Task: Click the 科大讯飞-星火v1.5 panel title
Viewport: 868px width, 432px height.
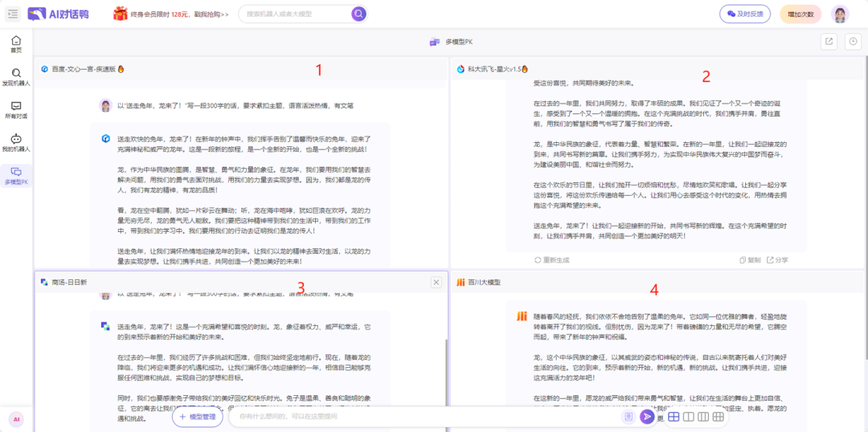Action: coord(493,69)
